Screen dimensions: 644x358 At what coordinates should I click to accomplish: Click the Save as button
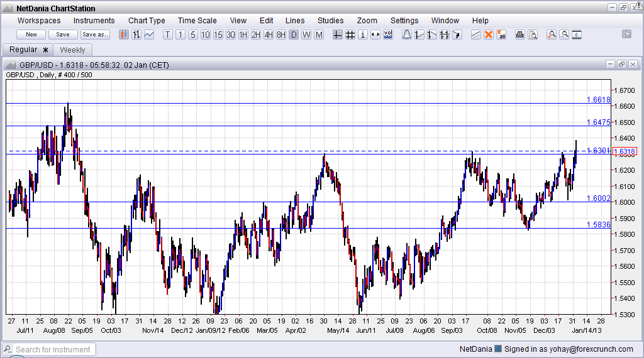tap(95, 35)
